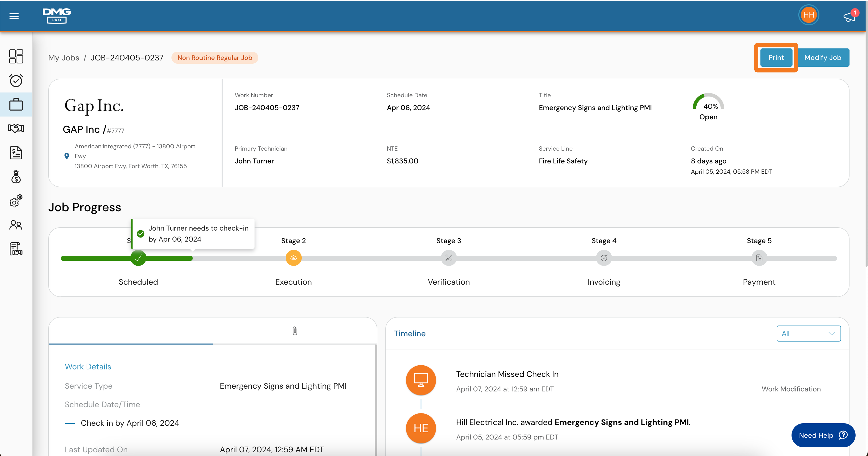Click the Need Help button
This screenshot has height=456, width=868.
pos(823,436)
